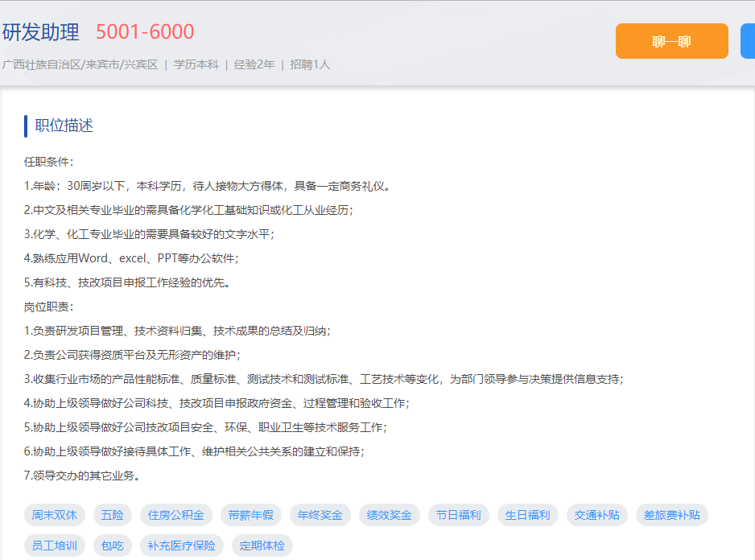The width and height of the screenshot is (755, 560).
Task: Click the 带薪年假 tag
Action: [251, 515]
